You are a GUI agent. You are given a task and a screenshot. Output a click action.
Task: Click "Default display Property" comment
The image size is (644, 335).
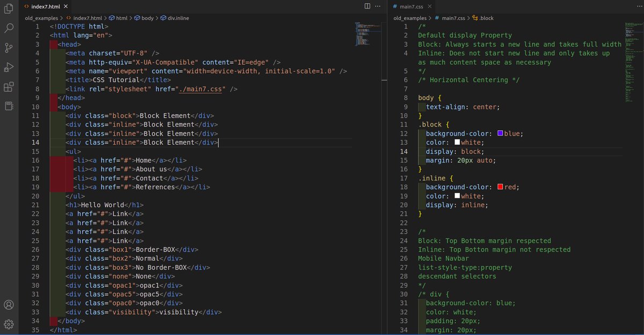(465, 35)
